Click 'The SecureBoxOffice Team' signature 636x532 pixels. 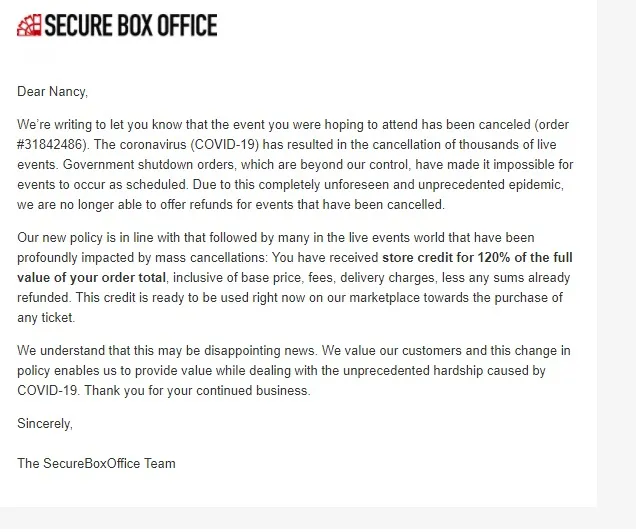click(x=96, y=463)
